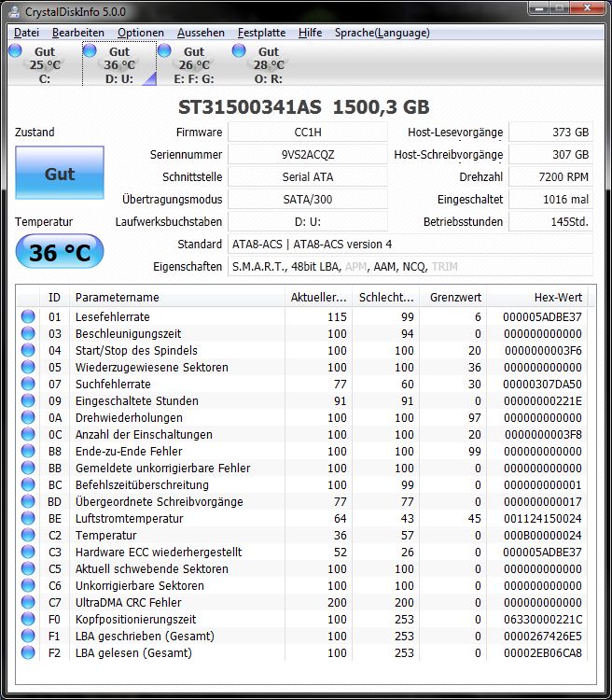
Task: Open the Aussehen menu
Action: coord(201,33)
